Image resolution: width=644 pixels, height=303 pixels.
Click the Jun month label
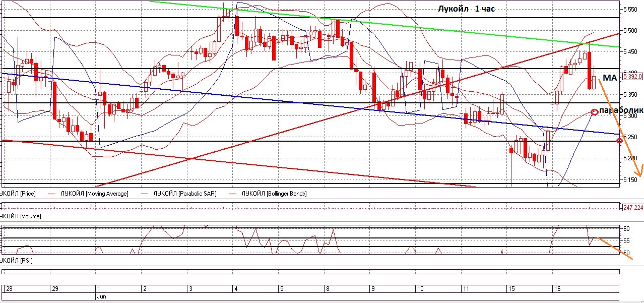(101, 296)
